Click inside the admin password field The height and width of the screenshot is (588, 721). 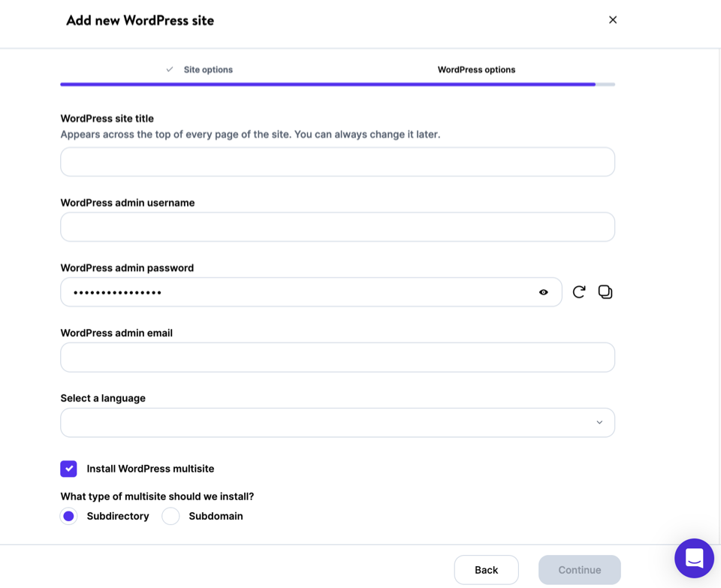pos(300,292)
